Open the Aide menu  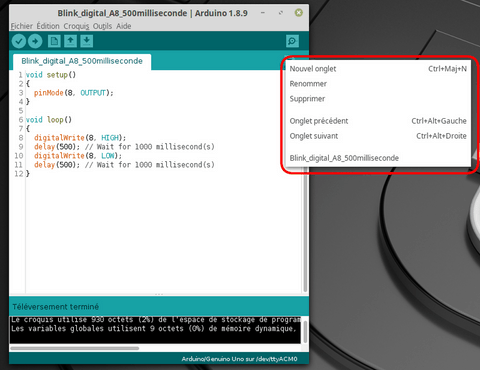[123, 26]
